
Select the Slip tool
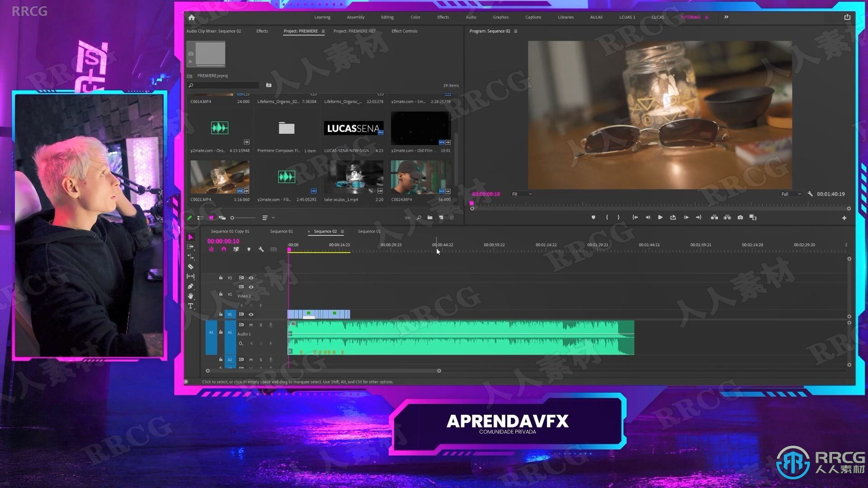point(190,276)
